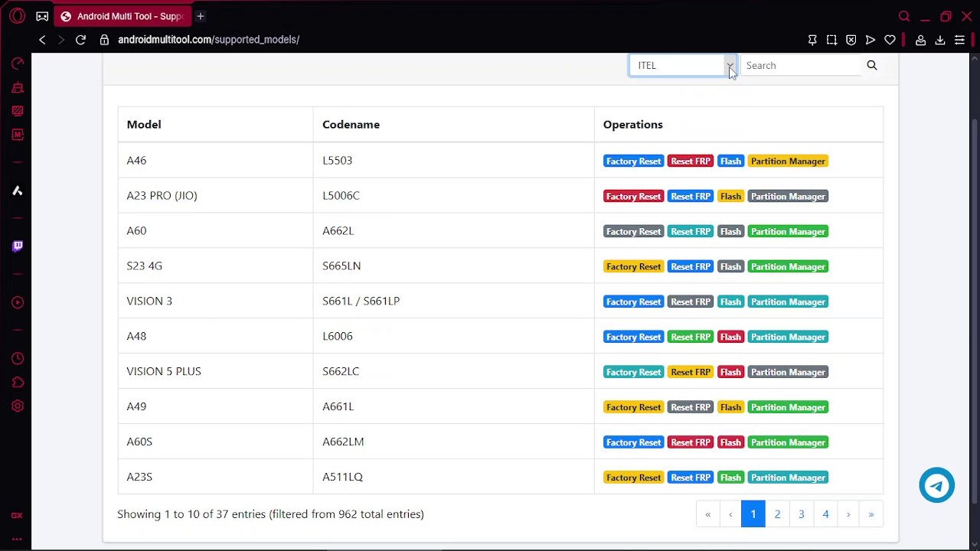Click Flash badge in A48 row

pos(730,337)
